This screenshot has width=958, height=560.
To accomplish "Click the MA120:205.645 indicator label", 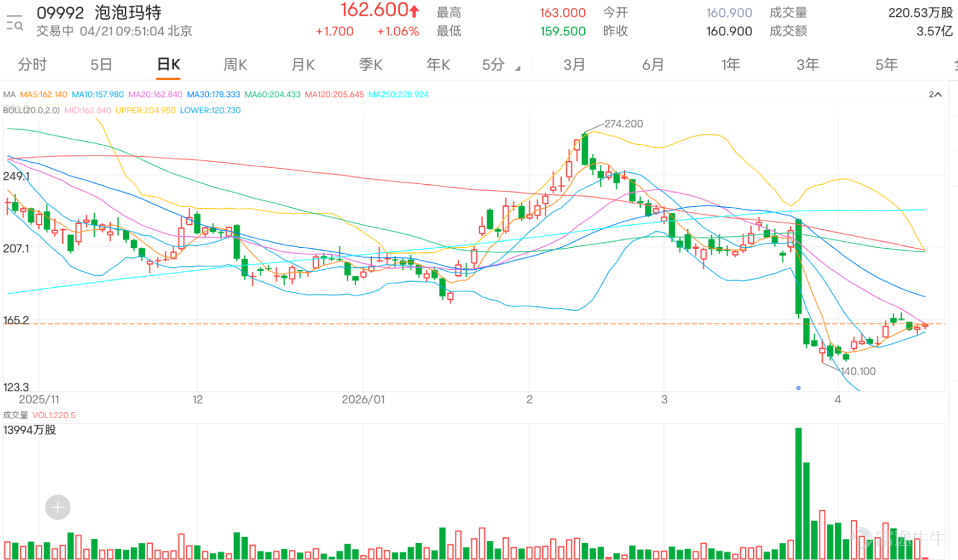I will pos(334,95).
